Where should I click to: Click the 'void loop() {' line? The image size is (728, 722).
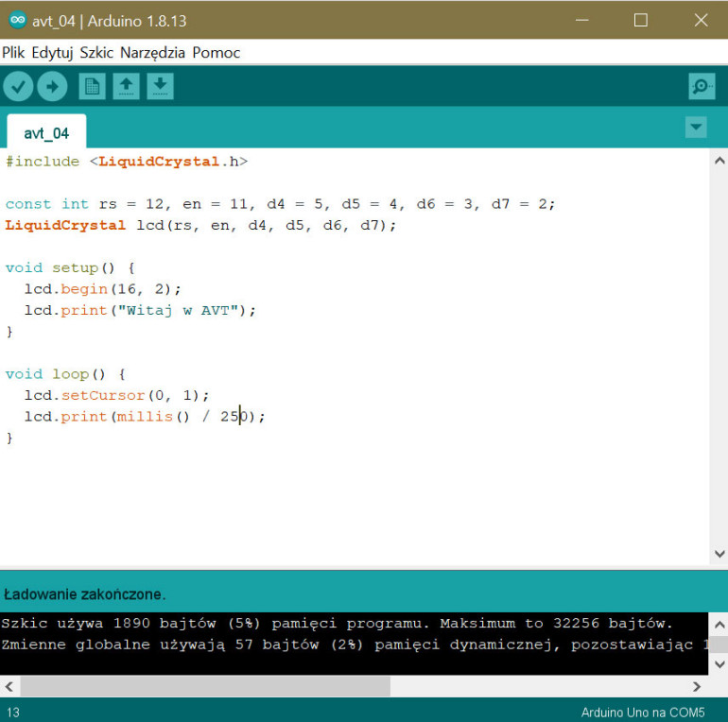(x=65, y=374)
